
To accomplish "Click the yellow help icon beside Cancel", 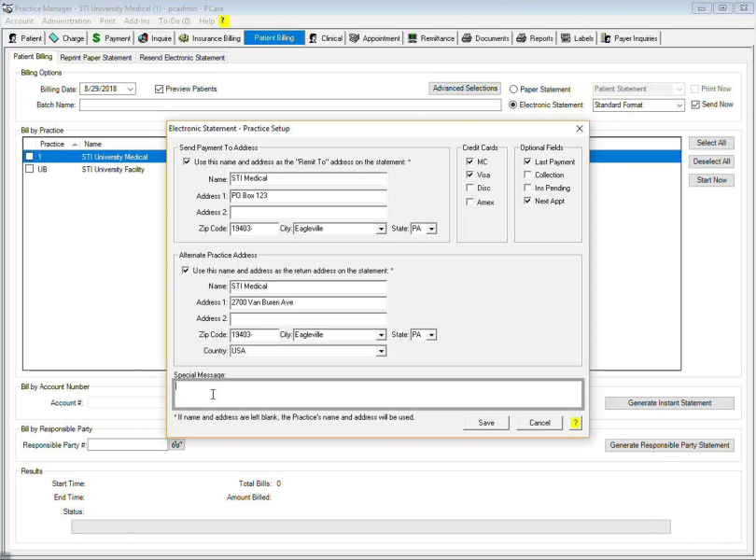I will point(575,423).
